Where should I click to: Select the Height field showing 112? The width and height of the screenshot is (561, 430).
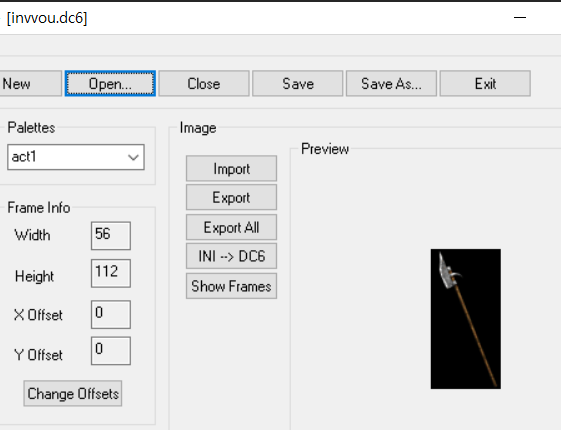pos(111,273)
